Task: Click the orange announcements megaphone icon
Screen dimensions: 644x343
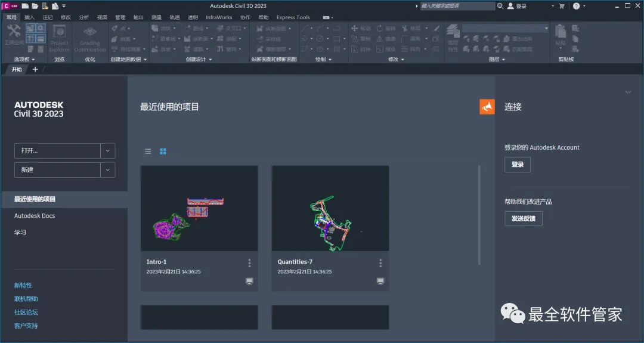Action: (x=487, y=107)
